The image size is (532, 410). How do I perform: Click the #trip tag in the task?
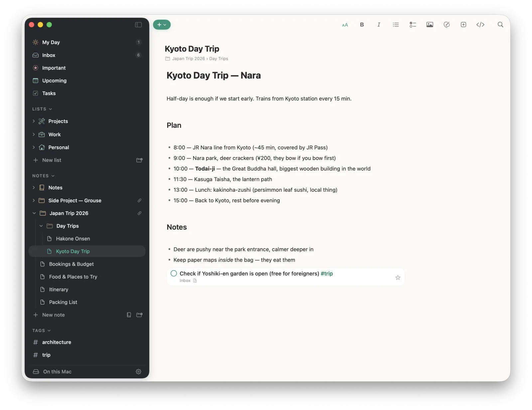327,274
